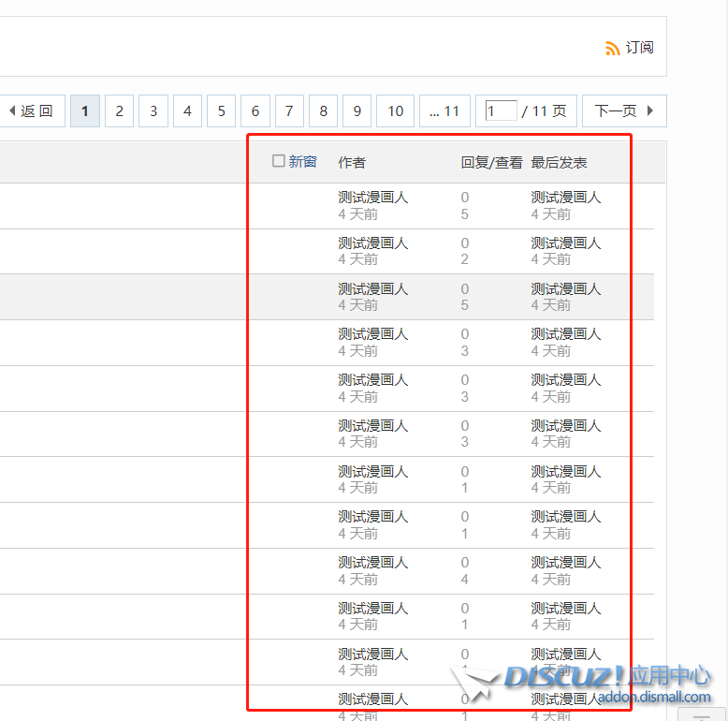Go to next page via 下一页
This screenshot has width=728, height=721.
624,111
